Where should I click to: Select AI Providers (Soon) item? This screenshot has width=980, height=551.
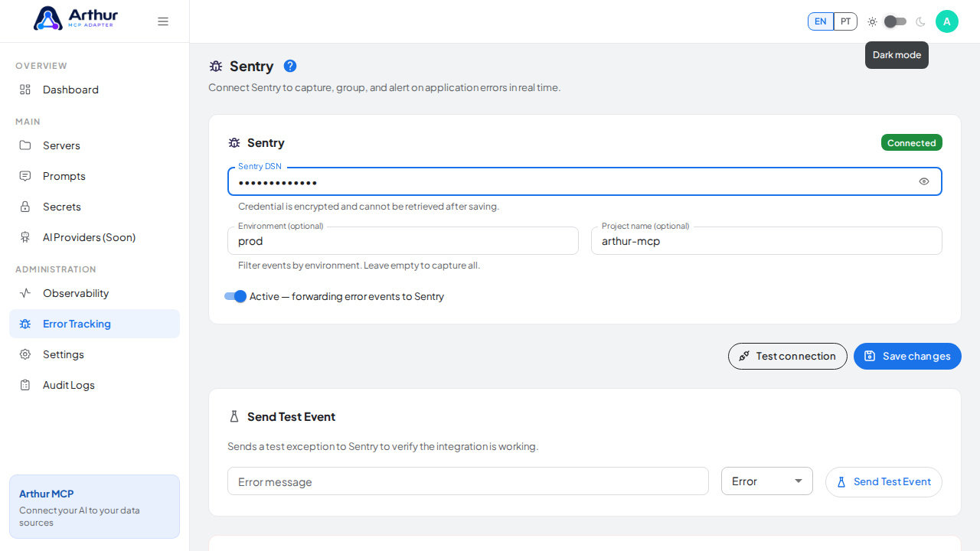pos(94,237)
